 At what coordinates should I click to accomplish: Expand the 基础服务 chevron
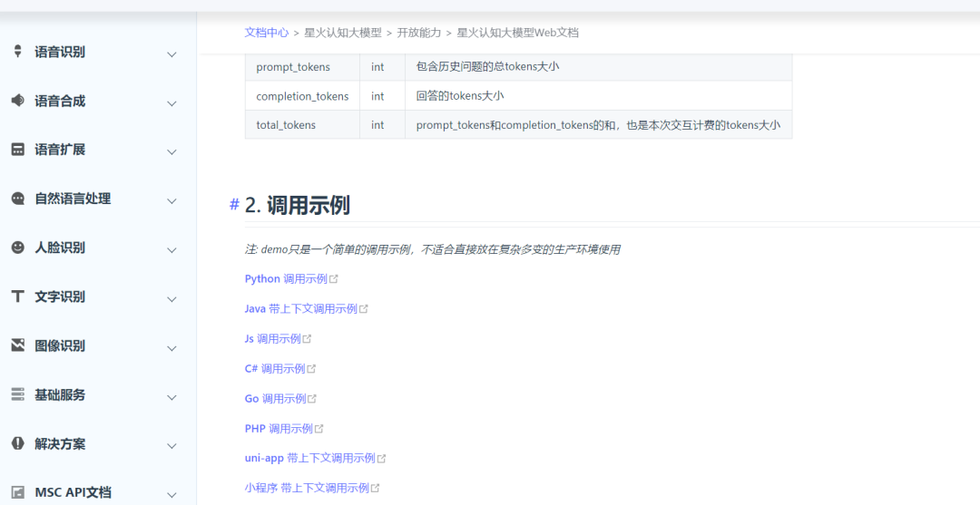(171, 397)
